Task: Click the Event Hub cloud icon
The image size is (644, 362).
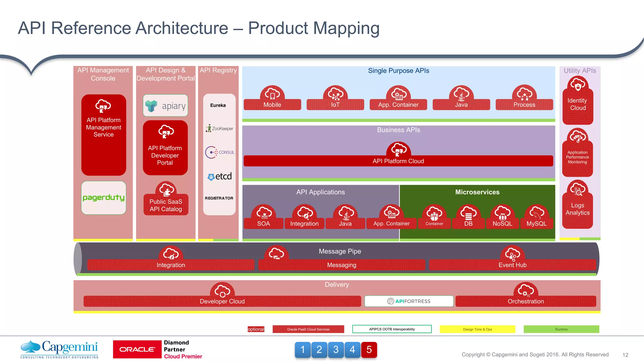Action: (513, 255)
